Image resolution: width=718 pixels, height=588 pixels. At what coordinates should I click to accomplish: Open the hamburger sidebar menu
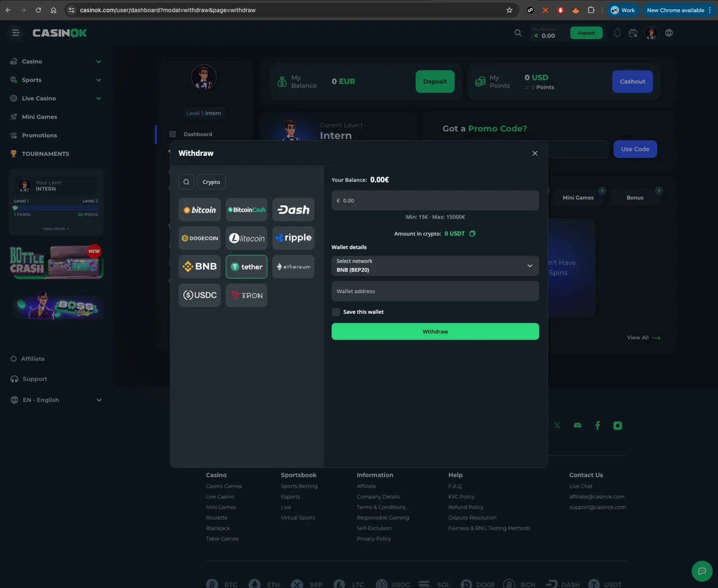[x=16, y=33]
